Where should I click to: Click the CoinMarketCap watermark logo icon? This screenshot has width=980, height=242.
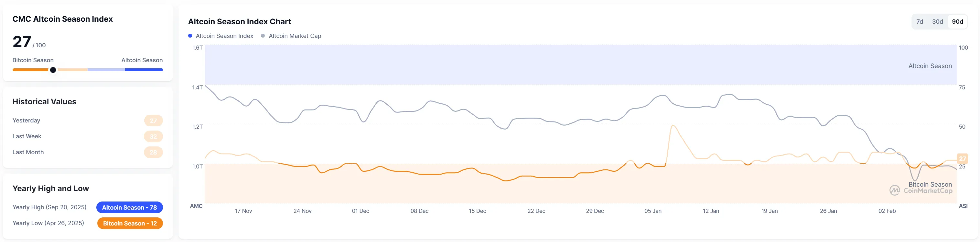tap(894, 190)
